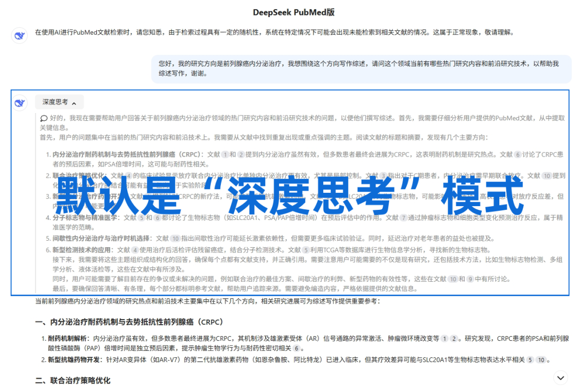
Task: Open citation 6 before 讨论了CRPC患者
Action: pyautogui.click(x=518, y=155)
